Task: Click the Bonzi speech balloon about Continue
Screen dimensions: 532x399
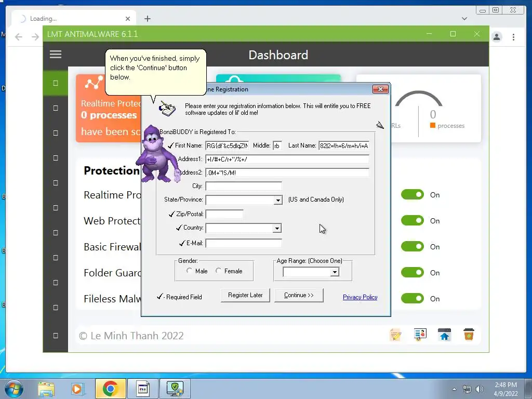Action: coord(156,72)
